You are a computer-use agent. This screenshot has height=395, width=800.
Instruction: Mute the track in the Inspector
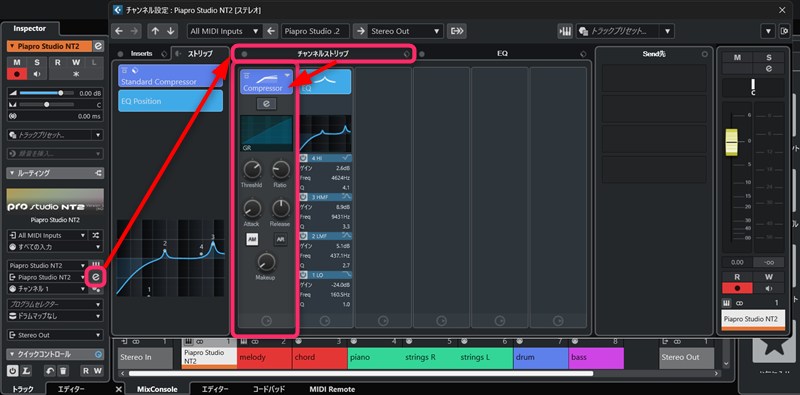pyautogui.click(x=17, y=62)
